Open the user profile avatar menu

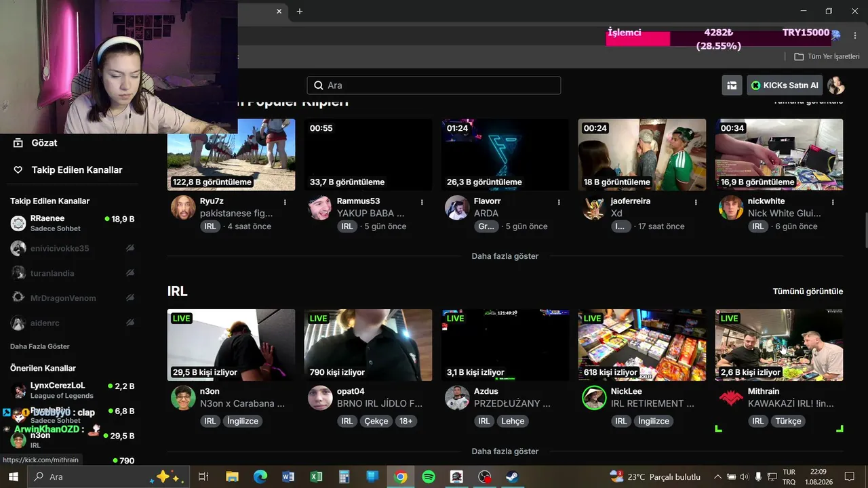[836, 85]
